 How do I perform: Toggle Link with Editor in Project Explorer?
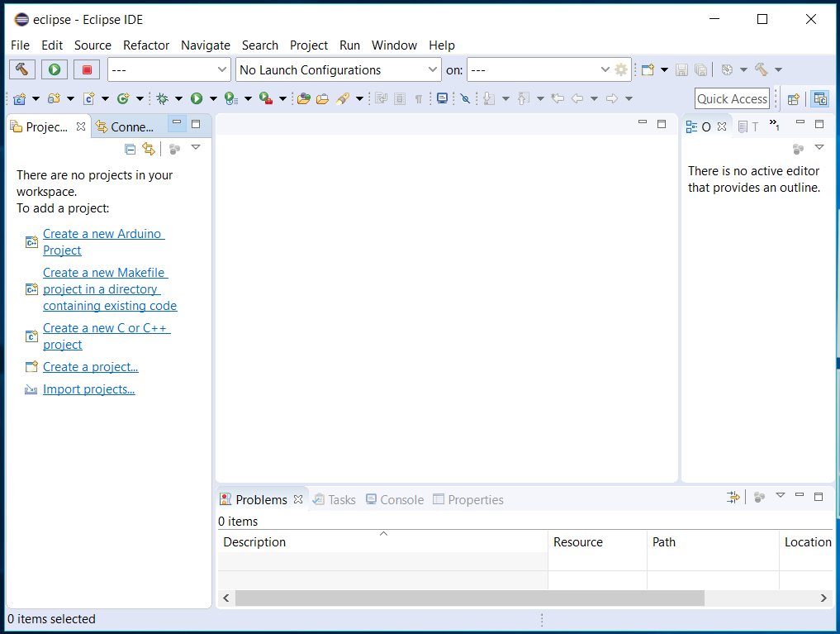point(149,149)
